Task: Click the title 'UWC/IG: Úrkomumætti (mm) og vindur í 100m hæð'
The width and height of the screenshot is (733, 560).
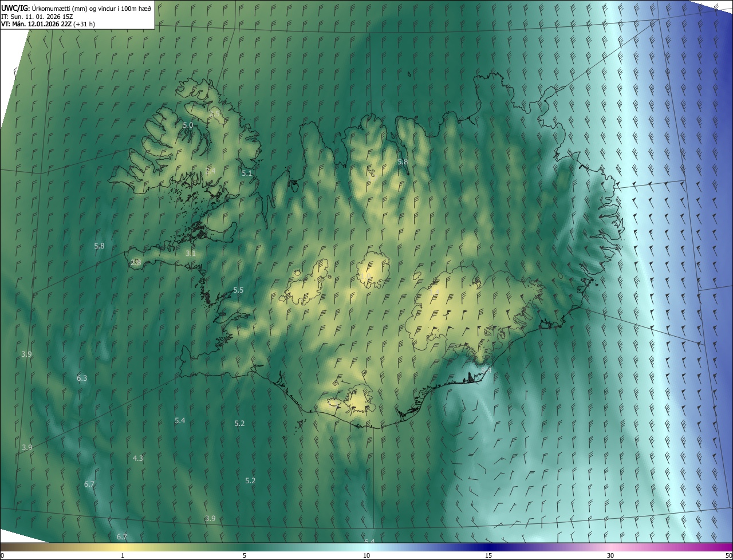Action: click(76, 8)
